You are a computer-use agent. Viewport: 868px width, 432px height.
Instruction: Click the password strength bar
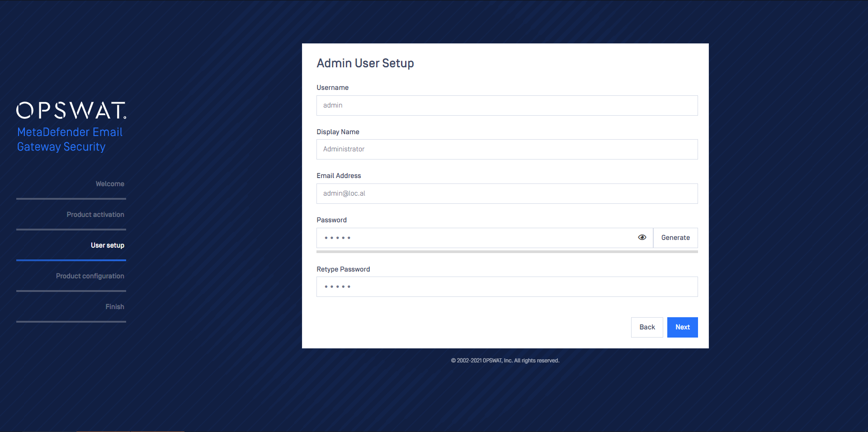coord(507,252)
